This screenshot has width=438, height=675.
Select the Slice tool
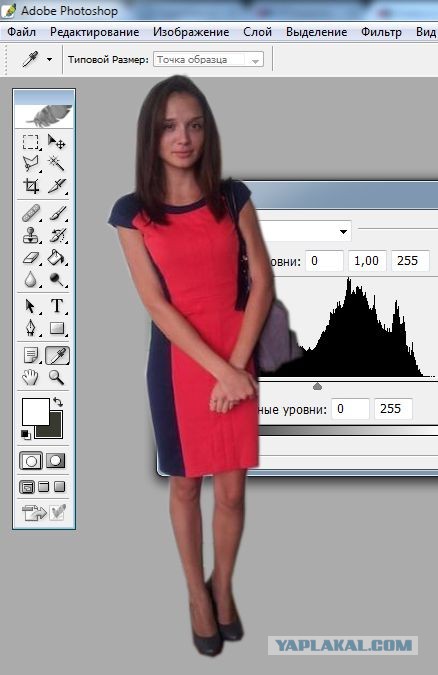[56, 186]
